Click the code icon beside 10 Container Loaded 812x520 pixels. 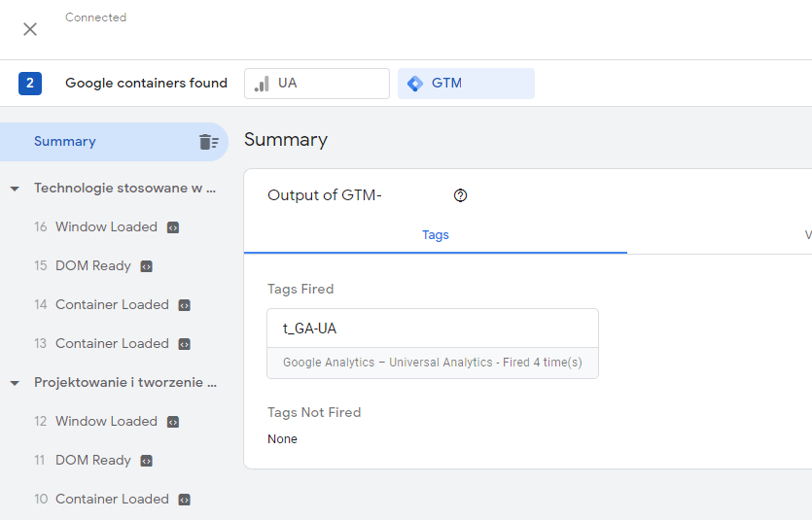click(x=185, y=500)
